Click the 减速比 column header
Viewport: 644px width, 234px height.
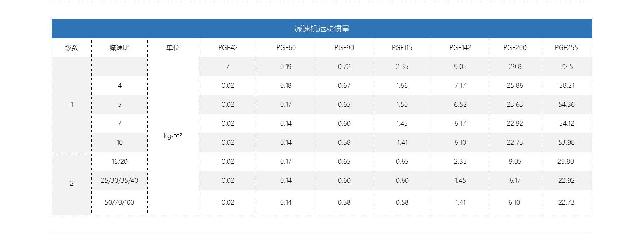tap(119, 47)
